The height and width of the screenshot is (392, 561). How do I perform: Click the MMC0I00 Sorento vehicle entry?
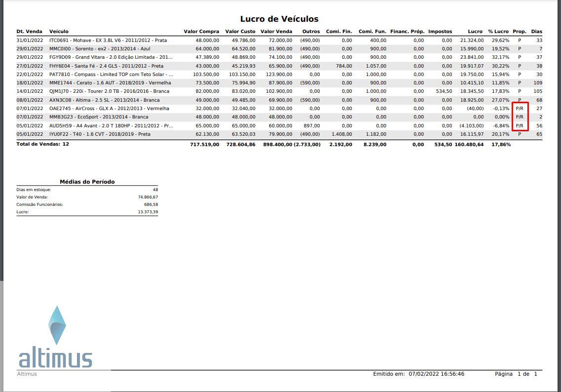(x=99, y=49)
